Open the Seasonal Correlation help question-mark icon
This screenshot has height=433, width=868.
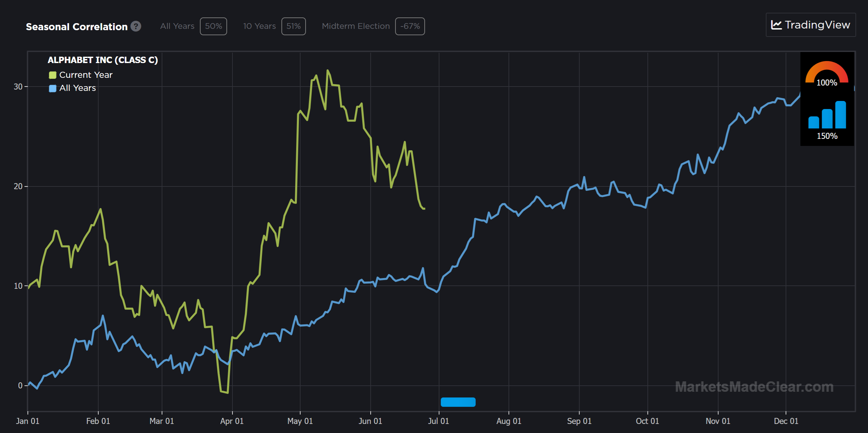136,26
